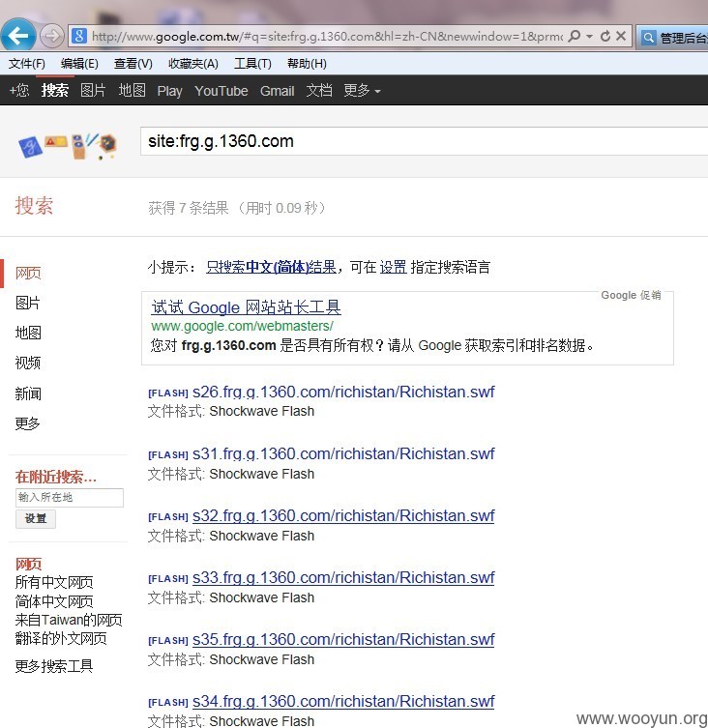Click the address bar search magnifier icon

pos(575,36)
